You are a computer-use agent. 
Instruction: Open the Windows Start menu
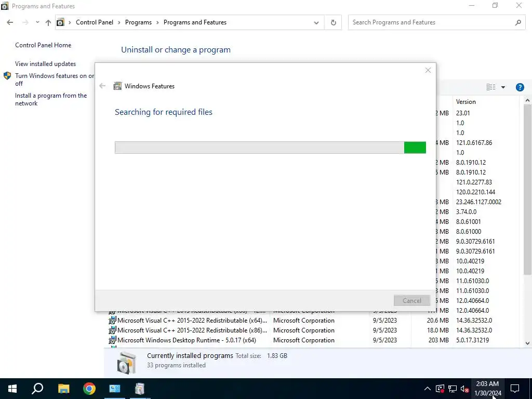[x=12, y=389]
